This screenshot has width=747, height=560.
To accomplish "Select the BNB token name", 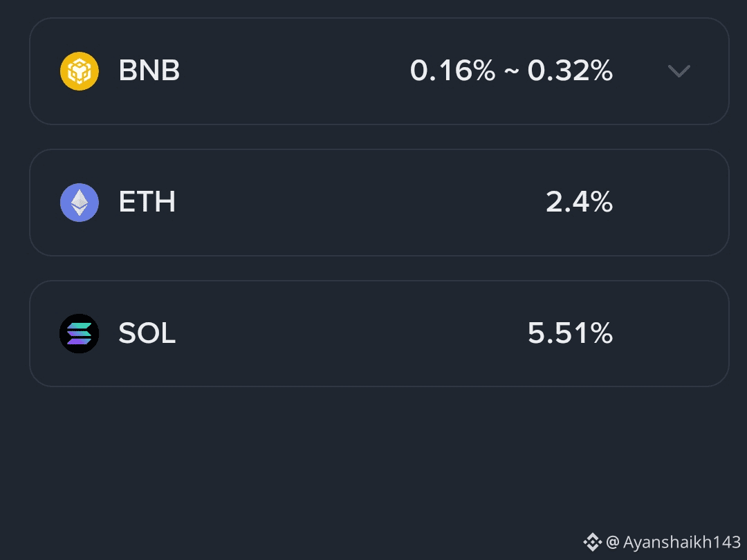I will (x=149, y=71).
